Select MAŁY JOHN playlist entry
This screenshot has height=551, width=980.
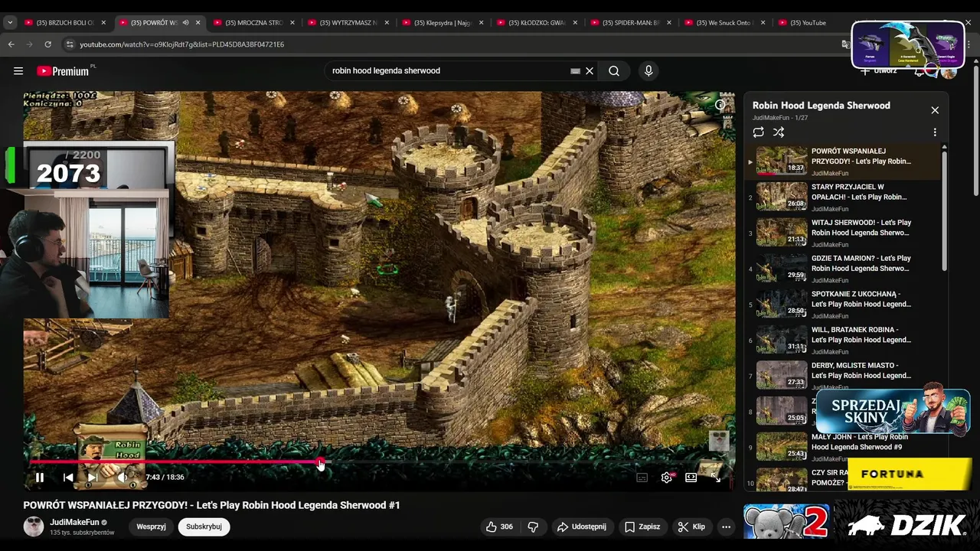[x=843, y=447]
